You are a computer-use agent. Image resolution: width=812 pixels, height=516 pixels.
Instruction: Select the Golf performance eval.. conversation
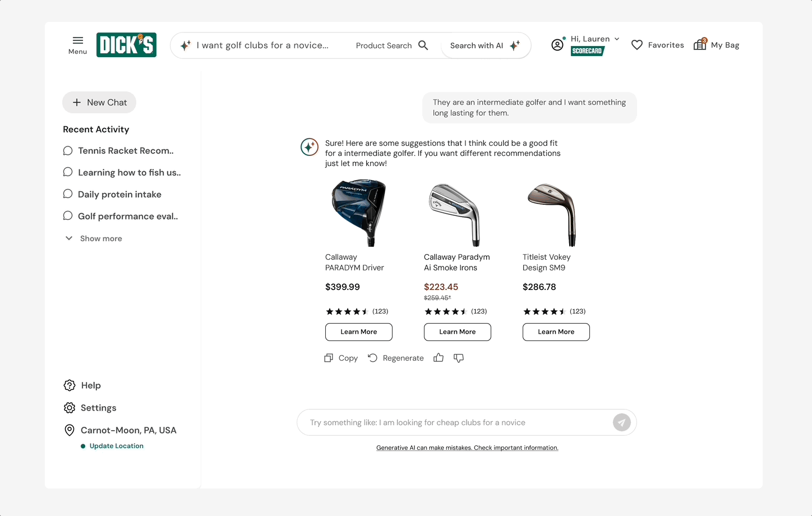pyautogui.click(x=128, y=216)
